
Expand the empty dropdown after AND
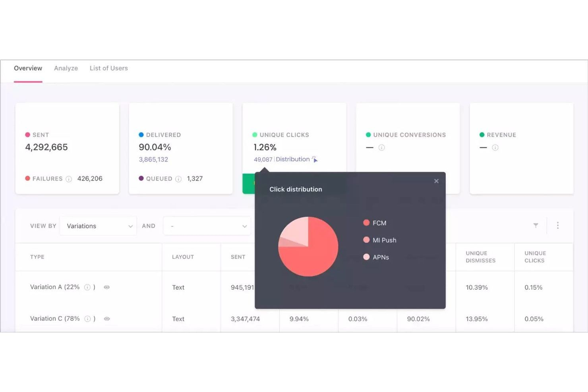pyautogui.click(x=207, y=226)
